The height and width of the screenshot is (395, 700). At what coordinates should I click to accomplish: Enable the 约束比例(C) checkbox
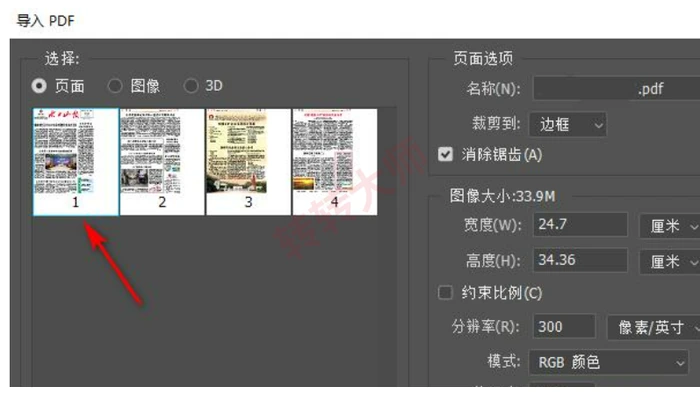[445, 293]
